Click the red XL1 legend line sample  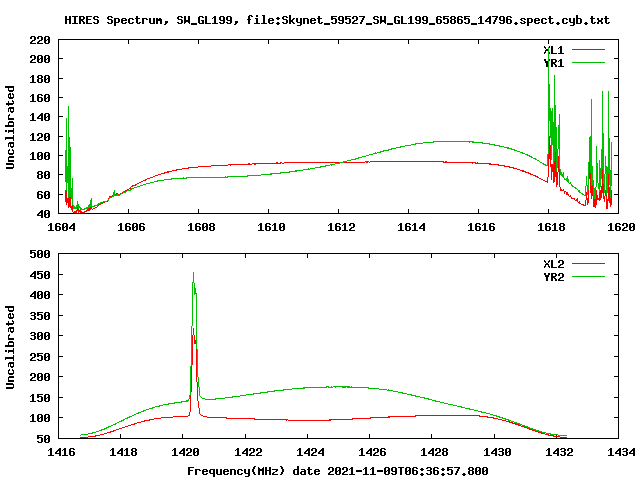(588, 50)
